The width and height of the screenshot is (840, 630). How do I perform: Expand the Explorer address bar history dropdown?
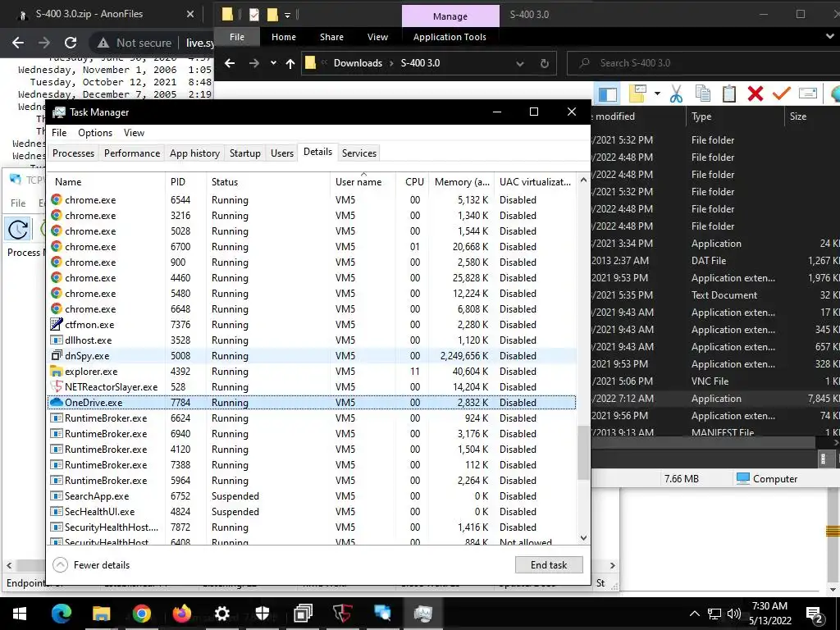(519, 63)
